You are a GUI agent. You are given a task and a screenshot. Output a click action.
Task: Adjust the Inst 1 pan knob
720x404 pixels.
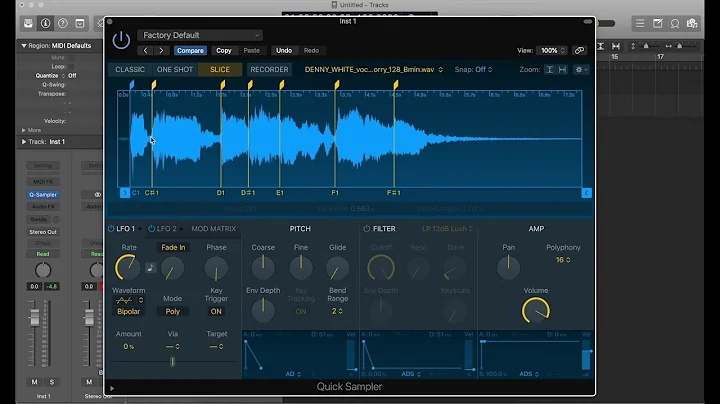tap(43, 270)
